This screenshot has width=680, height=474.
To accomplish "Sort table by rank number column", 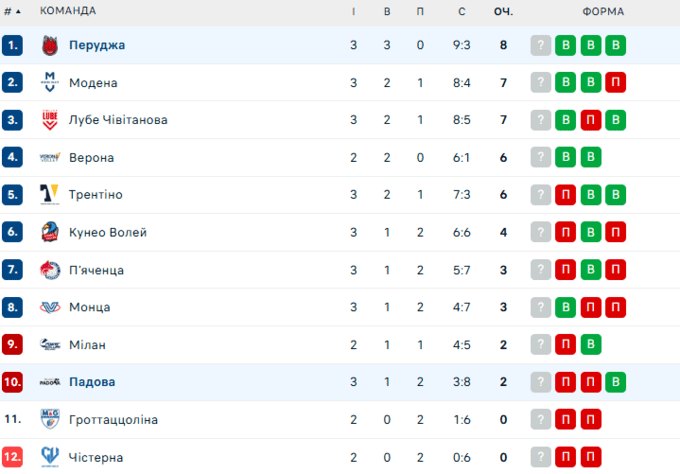I will click(x=12, y=11).
